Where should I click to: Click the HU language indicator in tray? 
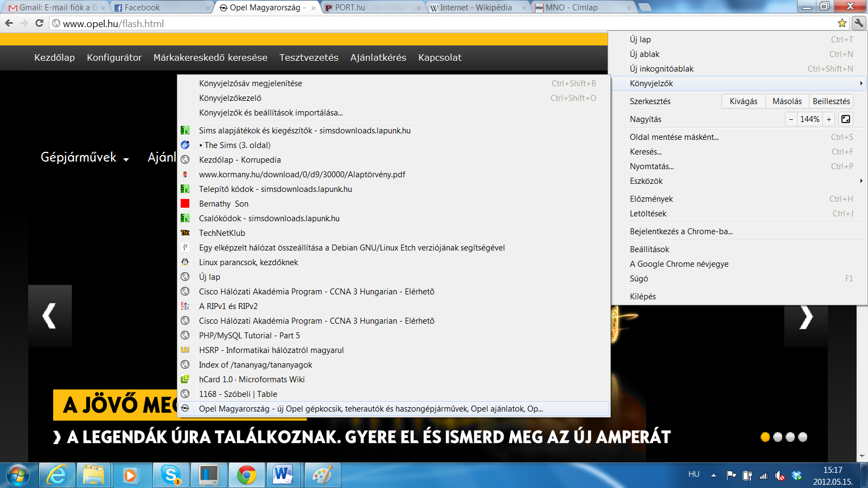[694, 474]
